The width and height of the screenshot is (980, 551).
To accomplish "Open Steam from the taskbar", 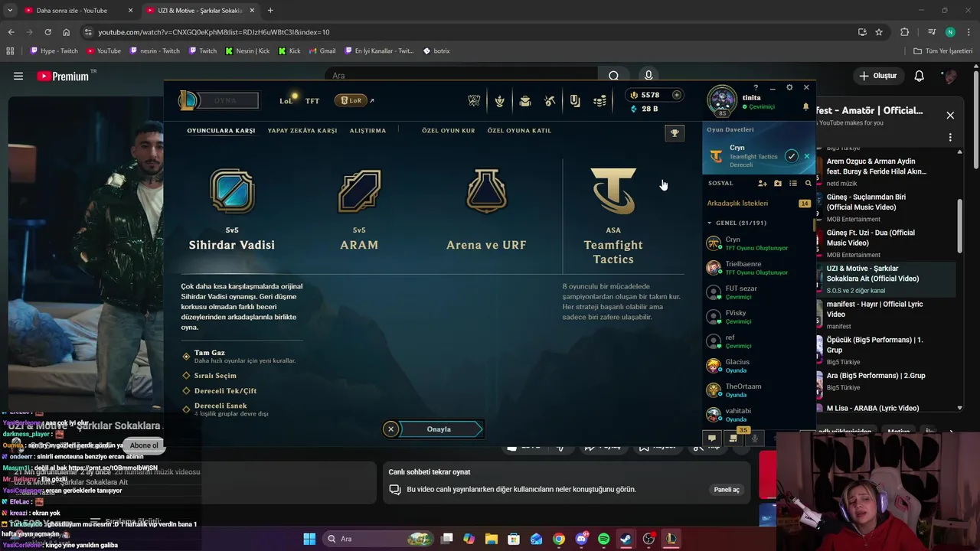I will pos(626,539).
